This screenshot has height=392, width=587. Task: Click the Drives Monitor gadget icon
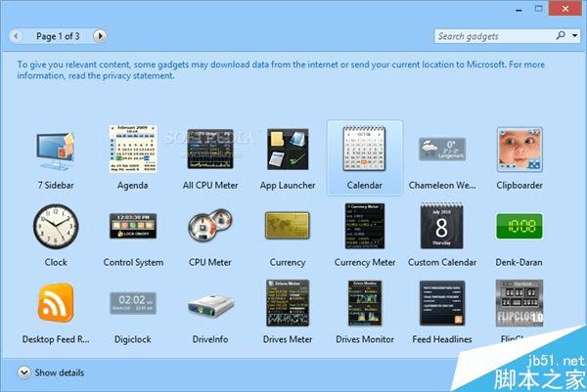click(365, 303)
